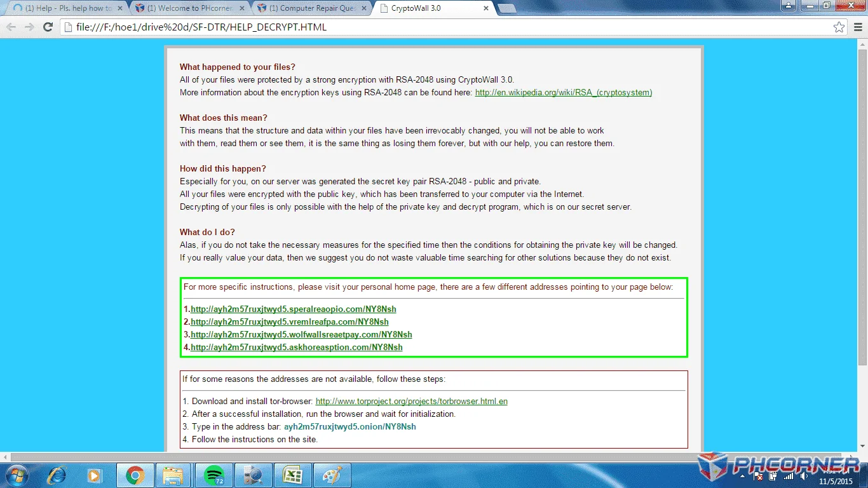
Task: Open Spotify from the taskbar
Action: pyautogui.click(x=214, y=475)
